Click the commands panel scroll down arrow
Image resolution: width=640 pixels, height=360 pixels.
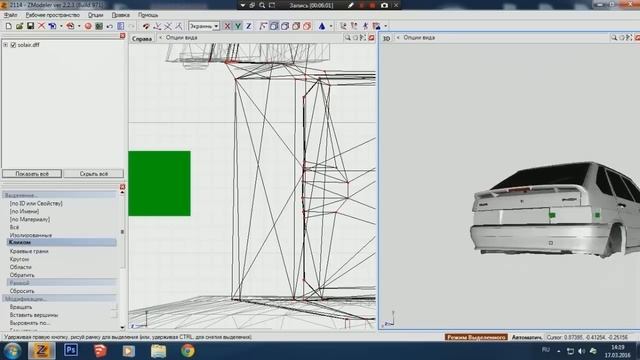[x=122, y=327]
